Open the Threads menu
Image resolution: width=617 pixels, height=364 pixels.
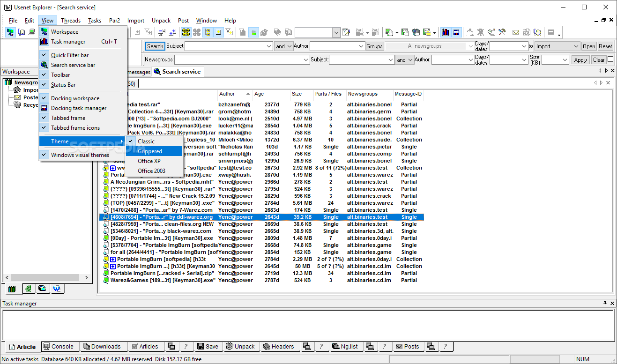(71, 21)
